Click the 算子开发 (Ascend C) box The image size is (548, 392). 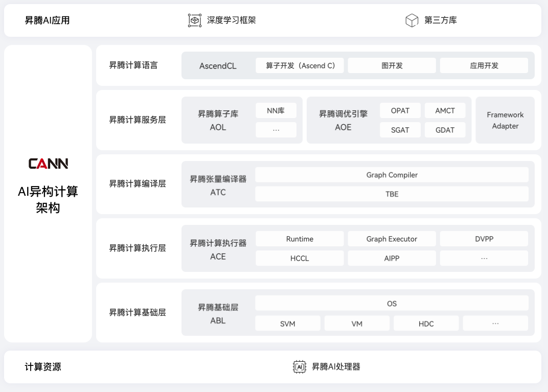(x=300, y=65)
